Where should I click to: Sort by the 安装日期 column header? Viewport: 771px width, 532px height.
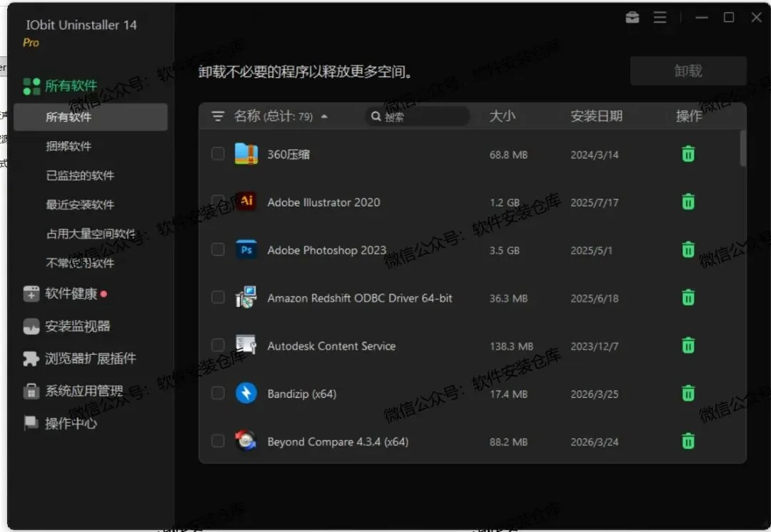pos(596,116)
